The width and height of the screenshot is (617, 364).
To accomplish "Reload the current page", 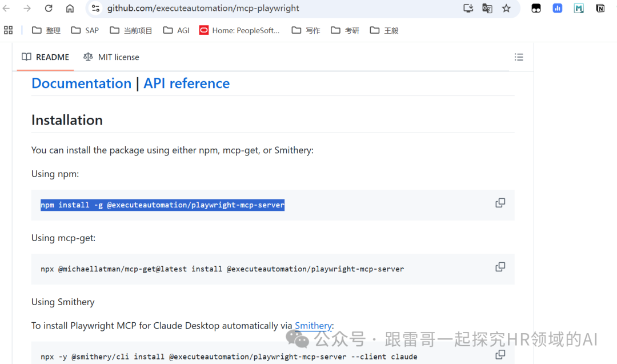I will click(x=49, y=8).
